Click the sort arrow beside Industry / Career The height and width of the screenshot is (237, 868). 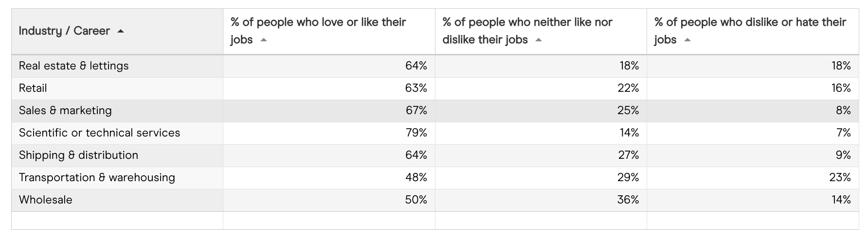pos(121,32)
